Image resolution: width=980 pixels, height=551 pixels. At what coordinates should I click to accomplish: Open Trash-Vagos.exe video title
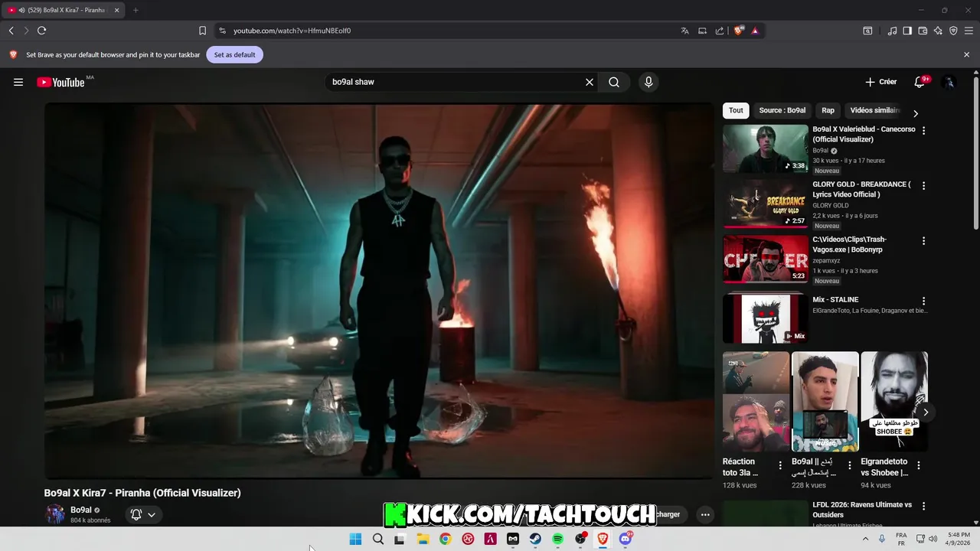click(850, 244)
